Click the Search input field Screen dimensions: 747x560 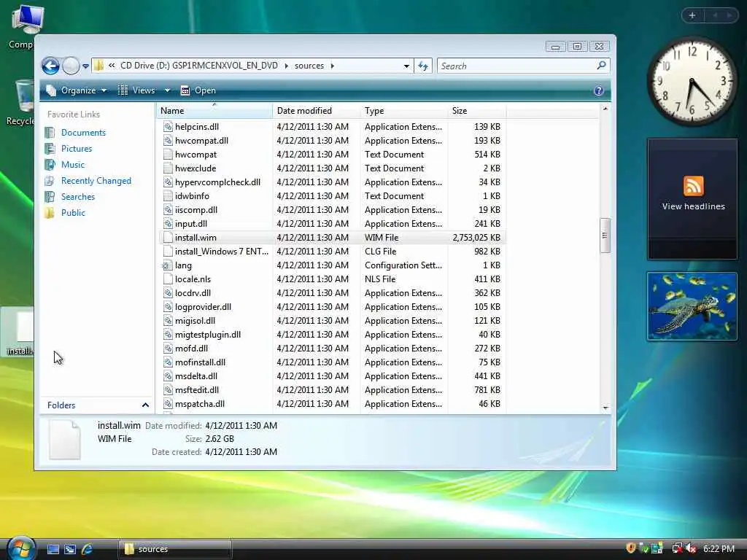pyautogui.click(x=516, y=66)
